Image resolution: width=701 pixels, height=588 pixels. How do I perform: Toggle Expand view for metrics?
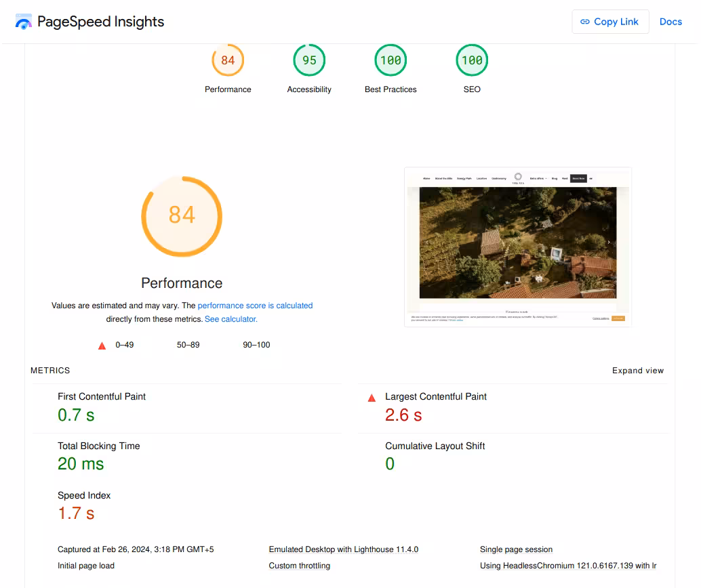(x=638, y=371)
